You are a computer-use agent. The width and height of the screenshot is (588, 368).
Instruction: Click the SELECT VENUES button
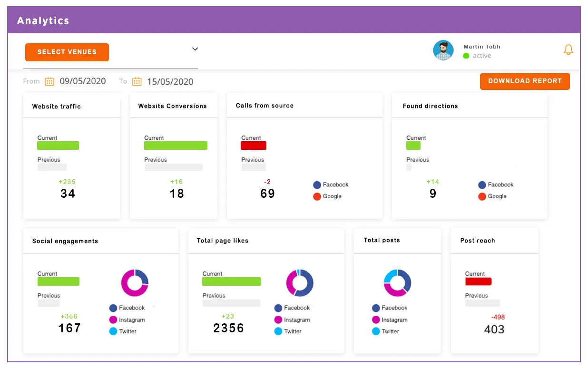pos(67,52)
